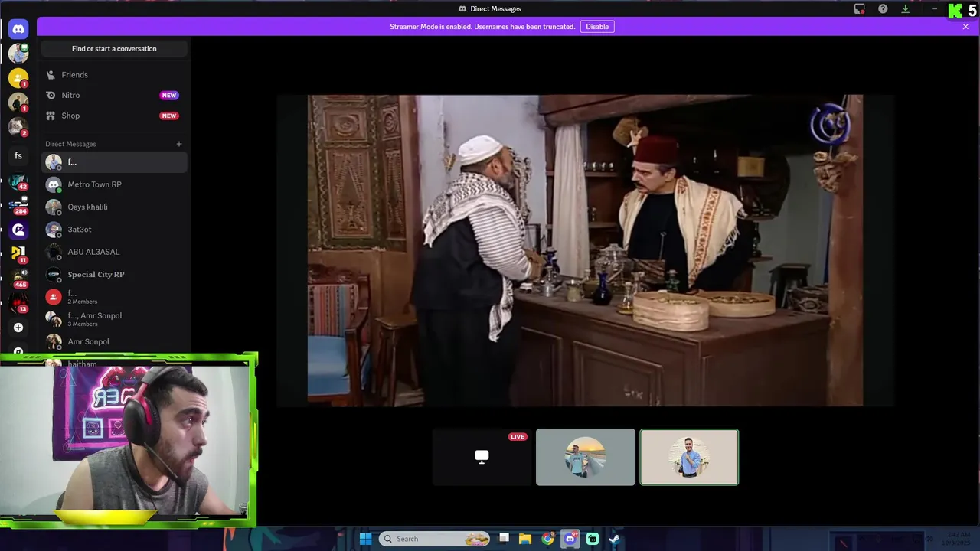Open Task View on the taskbar
Screen dimensions: 980x551
(x=504, y=539)
